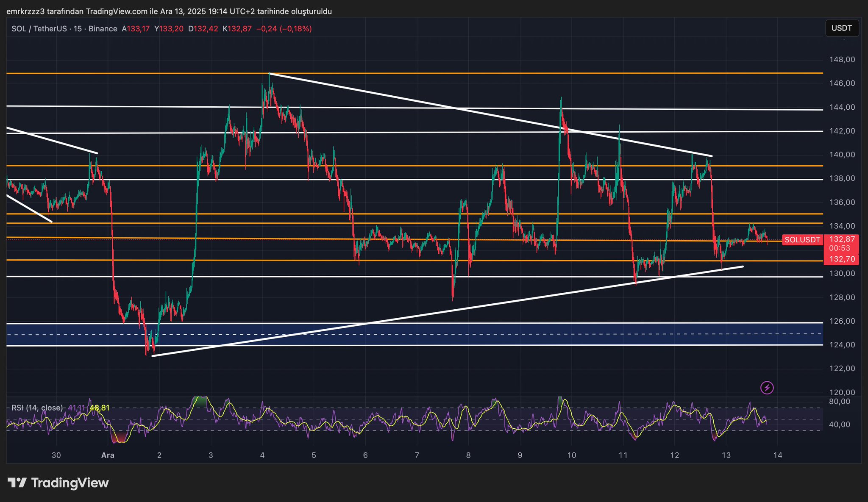868x502 pixels.
Task: Select the RSI (14, close) indicator title
Action: (x=37, y=408)
